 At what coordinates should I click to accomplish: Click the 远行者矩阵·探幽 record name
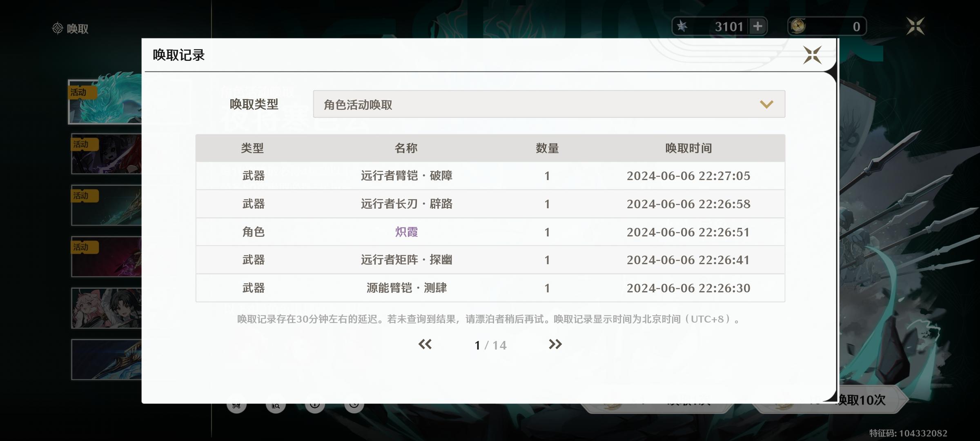[406, 260]
